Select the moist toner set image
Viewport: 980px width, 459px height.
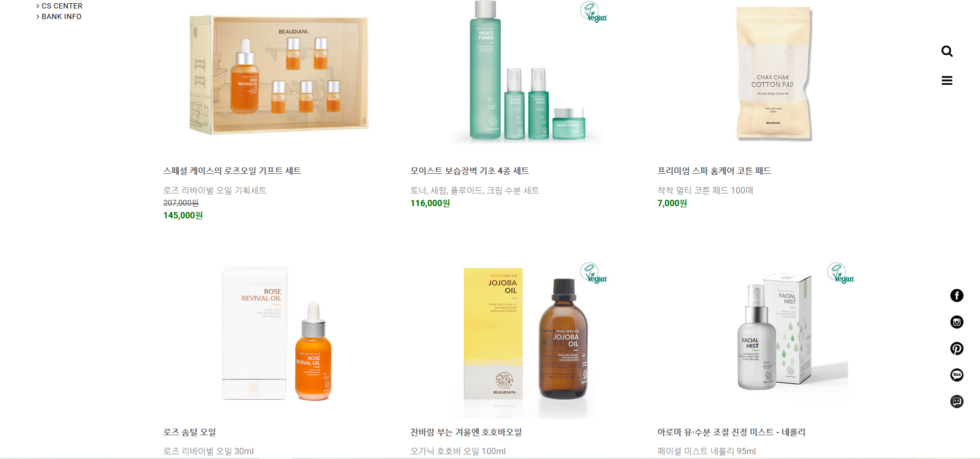[527, 72]
